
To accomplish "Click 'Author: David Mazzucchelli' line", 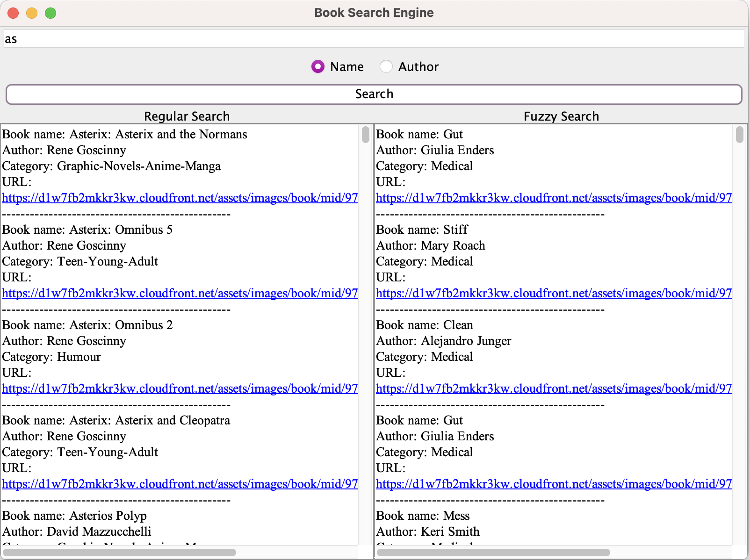I will click(77, 531).
